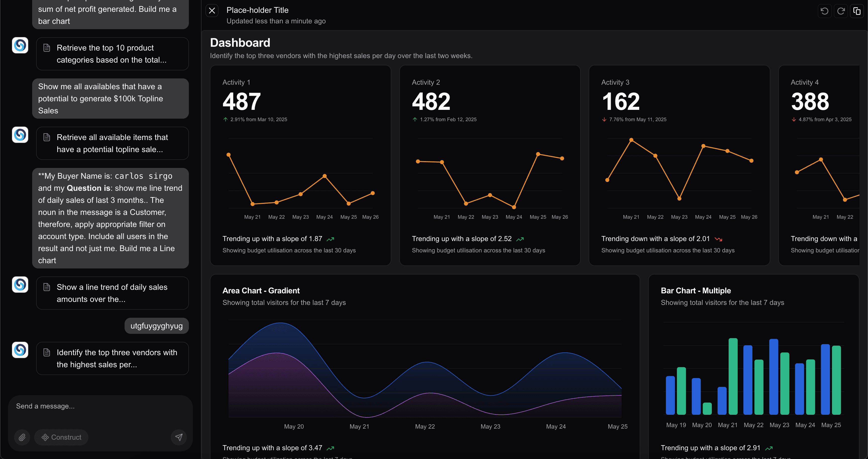Click the paperclip attach file icon
Viewport: 868px width, 459px height.
[x=22, y=437]
